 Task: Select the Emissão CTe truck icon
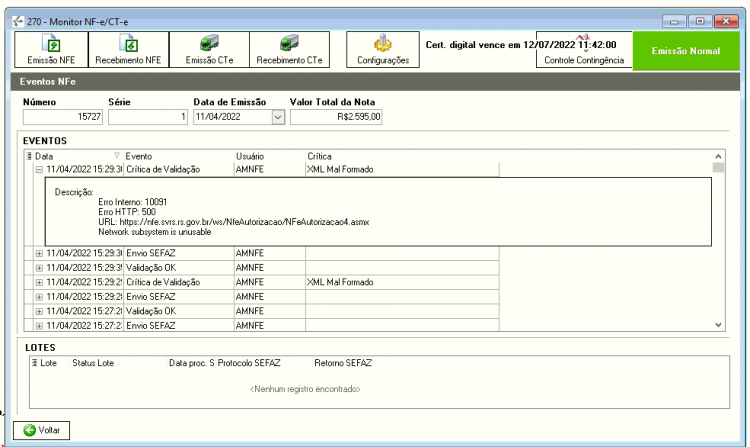tap(209, 43)
